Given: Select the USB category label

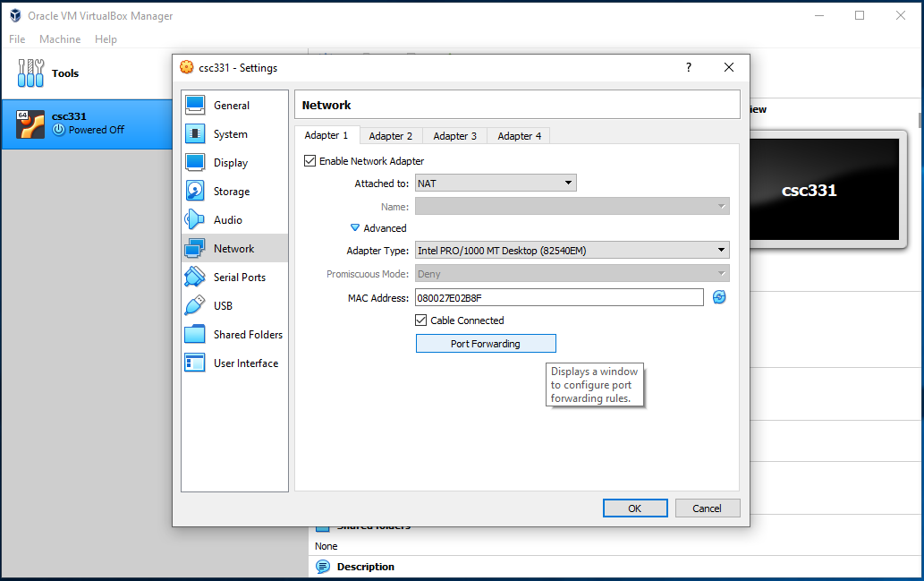Looking at the screenshot, I should tap(223, 305).
